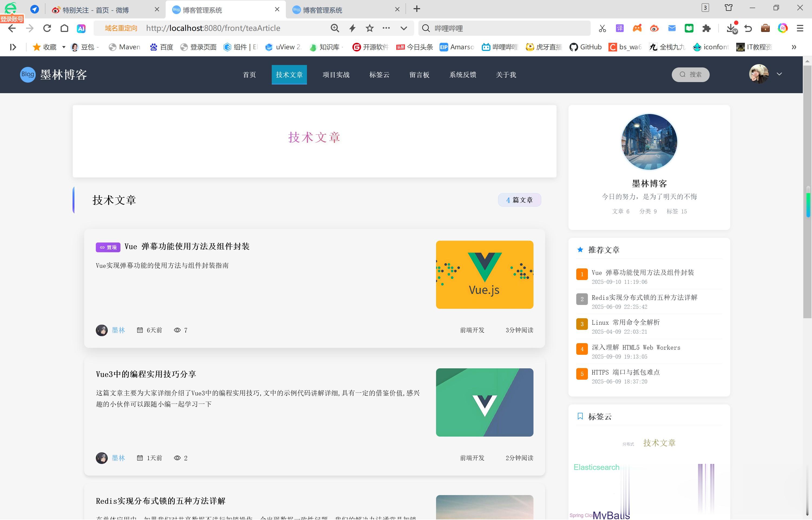The image size is (812, 520).
Task: Open the downloads icon in toolbar
Action: coord(731,28)
